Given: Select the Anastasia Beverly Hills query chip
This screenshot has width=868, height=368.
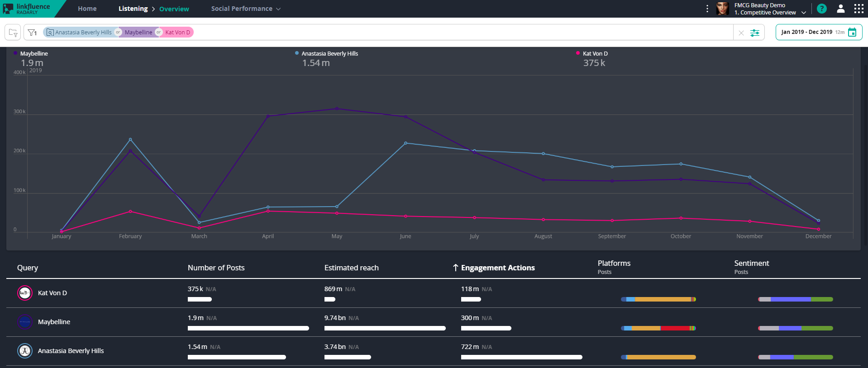Looking at the screenshot, I should [79, 32].
